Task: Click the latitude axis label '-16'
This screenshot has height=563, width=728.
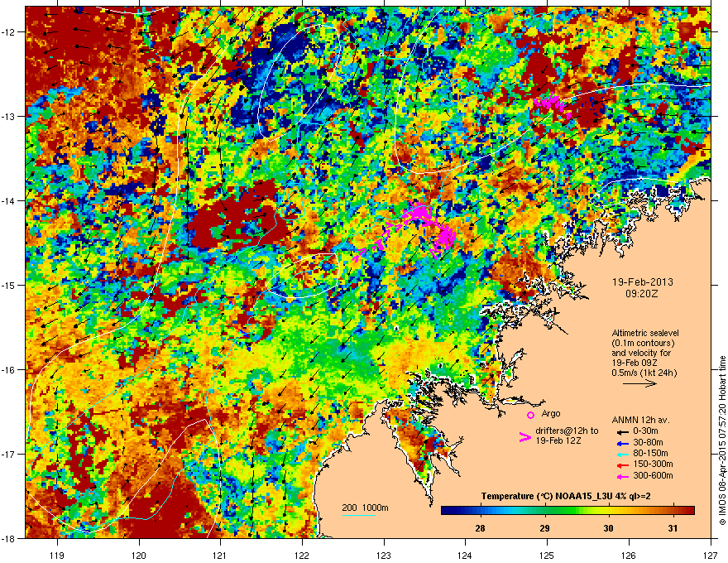Action: (9, 370)
